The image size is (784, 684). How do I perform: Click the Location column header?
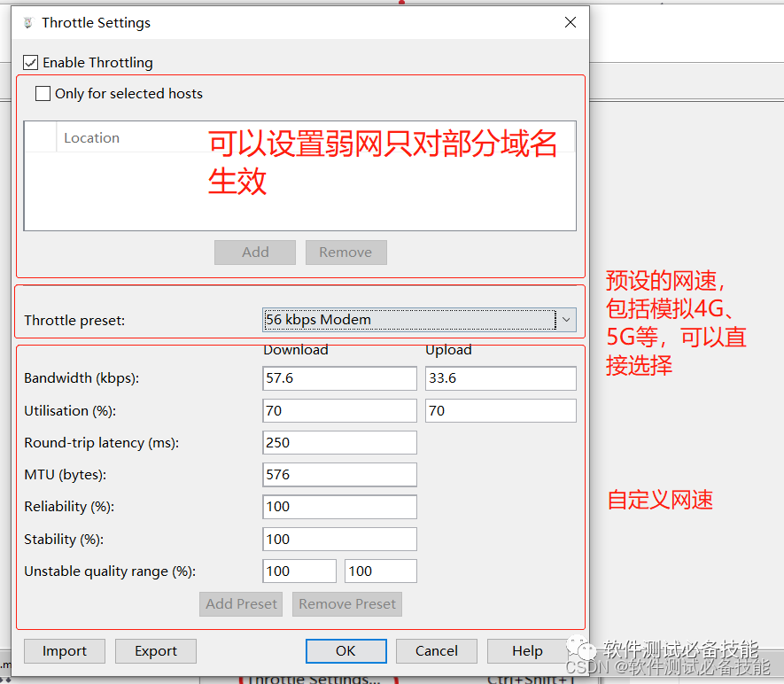click(x=91, y=137)
